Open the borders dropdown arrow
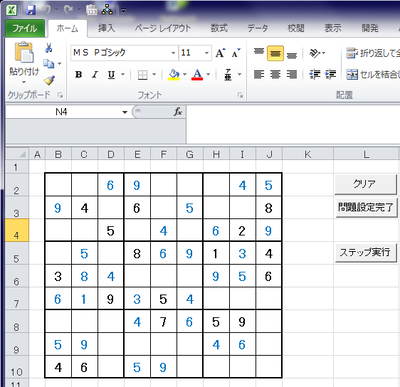 click(x=154, y=75)
